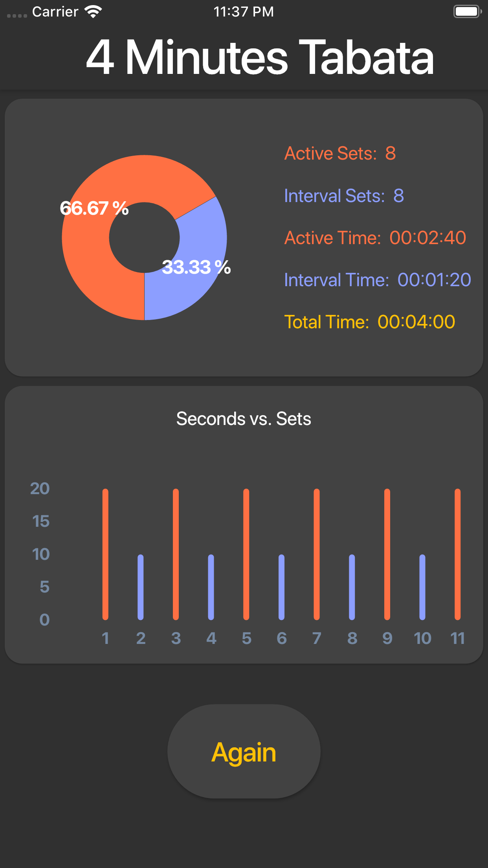Tap the 4 Minutes Tabata title
488x868 pixels.
[260, 57]
